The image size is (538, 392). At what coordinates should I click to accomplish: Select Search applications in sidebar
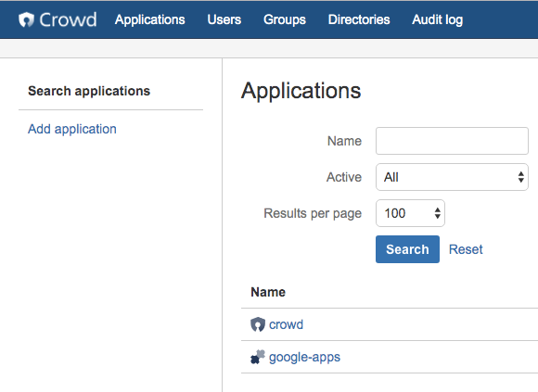89,91
